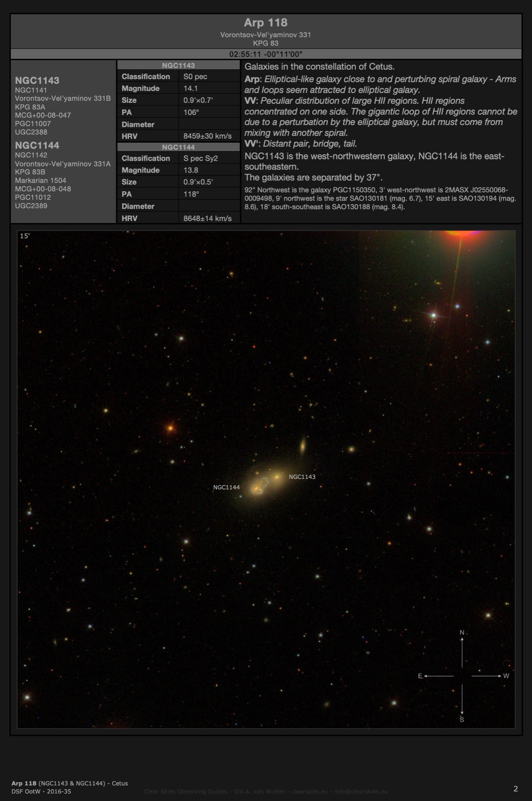
Task: Click page number 2 in footer
Action: [x=516, y=789]
